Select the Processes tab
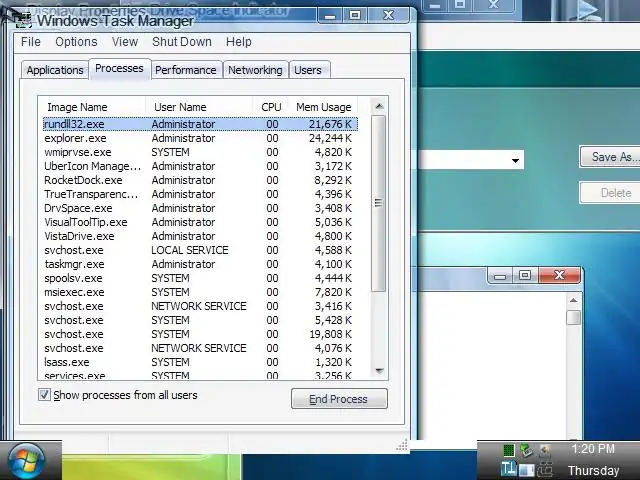The height and width of the screenshot is (480, 640). pyautogui.click(x=119, y=69)
